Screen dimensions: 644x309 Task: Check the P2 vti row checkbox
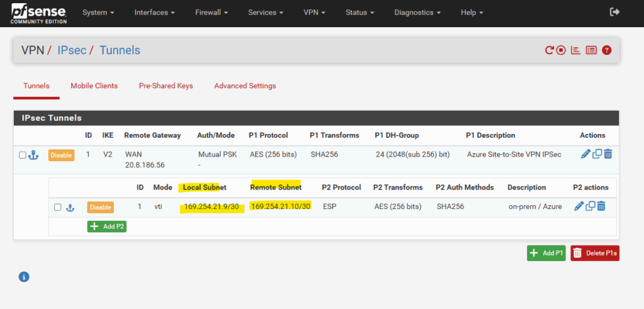click(x=58, y=207)
